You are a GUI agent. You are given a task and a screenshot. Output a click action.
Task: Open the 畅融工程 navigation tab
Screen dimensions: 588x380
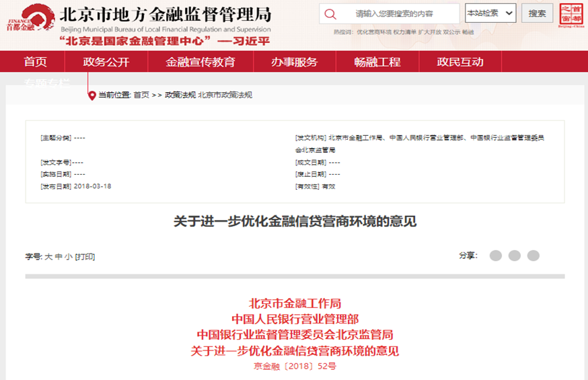point(377,62)
